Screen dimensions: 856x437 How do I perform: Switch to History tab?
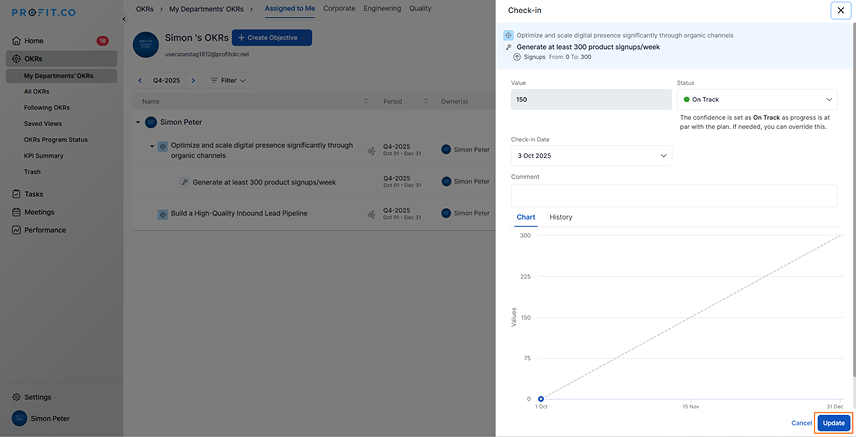(x=561, y=217)
